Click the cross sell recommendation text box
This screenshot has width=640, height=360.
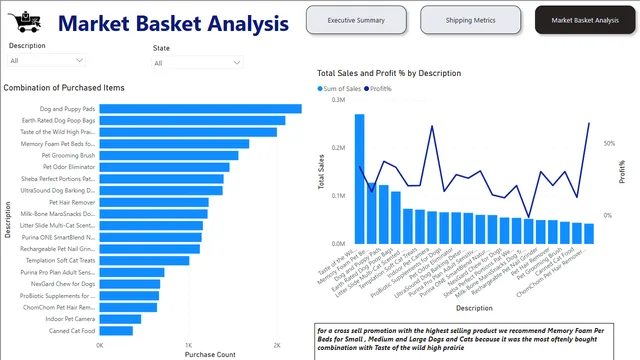pos(464,341)
